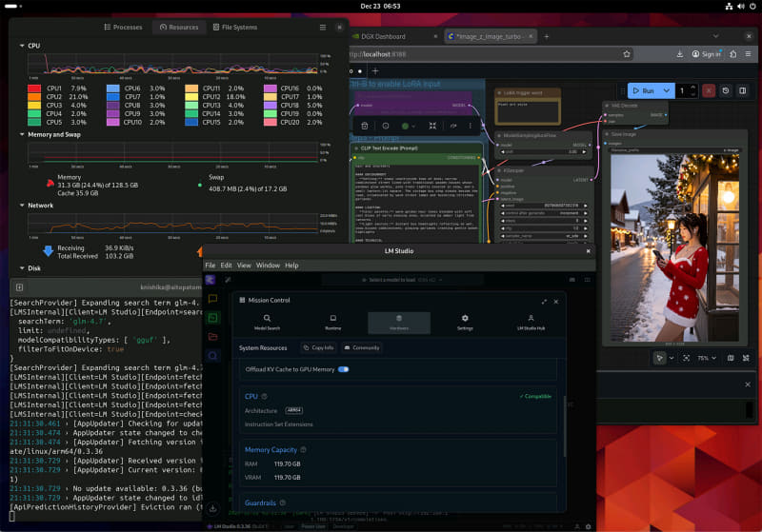This screenshot has width=762, height=532.
Task: Open the Firefox hamburger application menu
Action: click(749, 54)
